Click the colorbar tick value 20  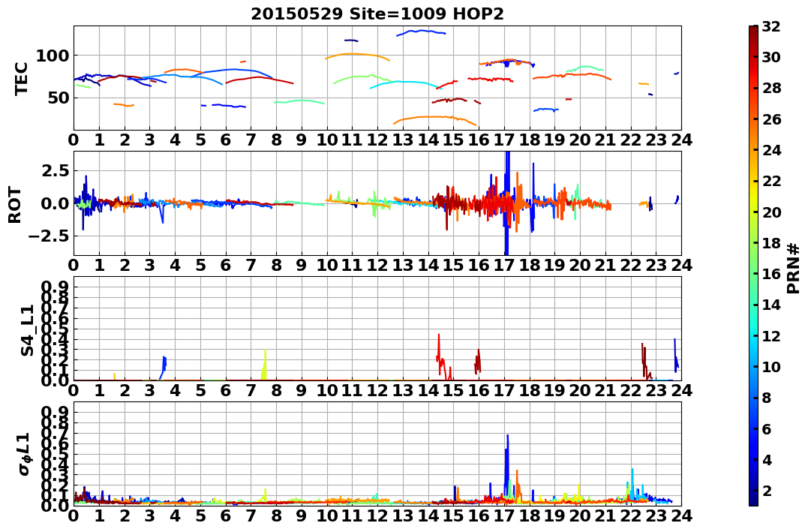coord(771,212)
